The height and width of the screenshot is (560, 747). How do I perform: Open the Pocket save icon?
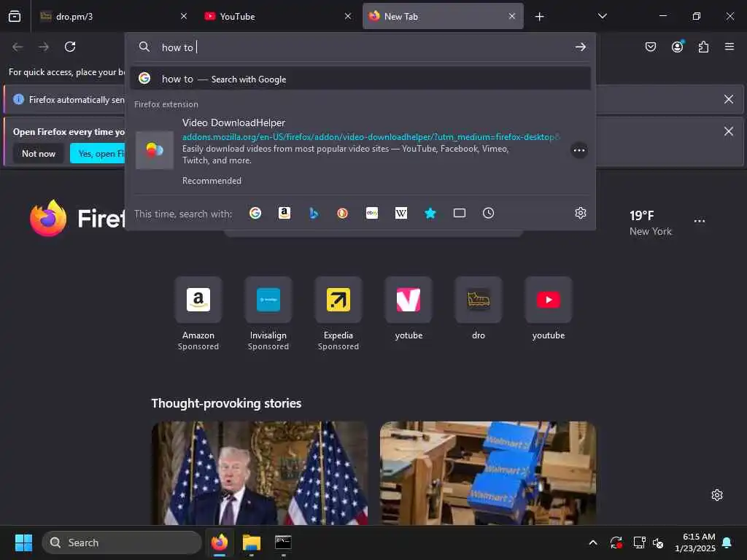650,47
